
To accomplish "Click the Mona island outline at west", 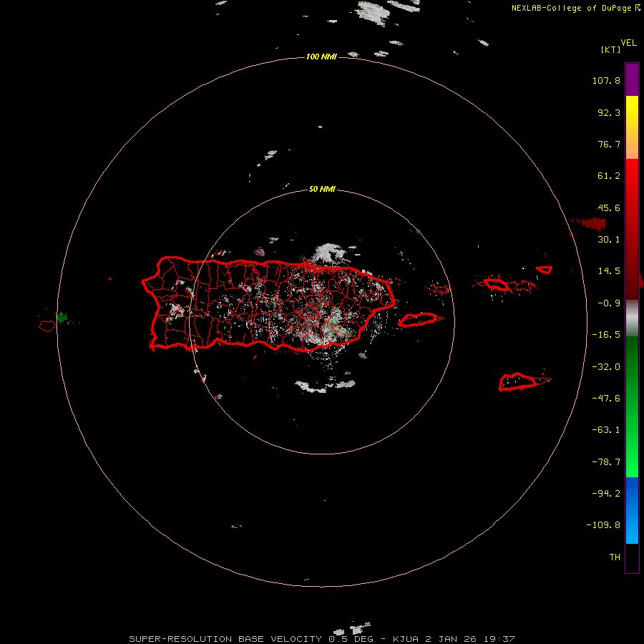I will coord(47,326).
